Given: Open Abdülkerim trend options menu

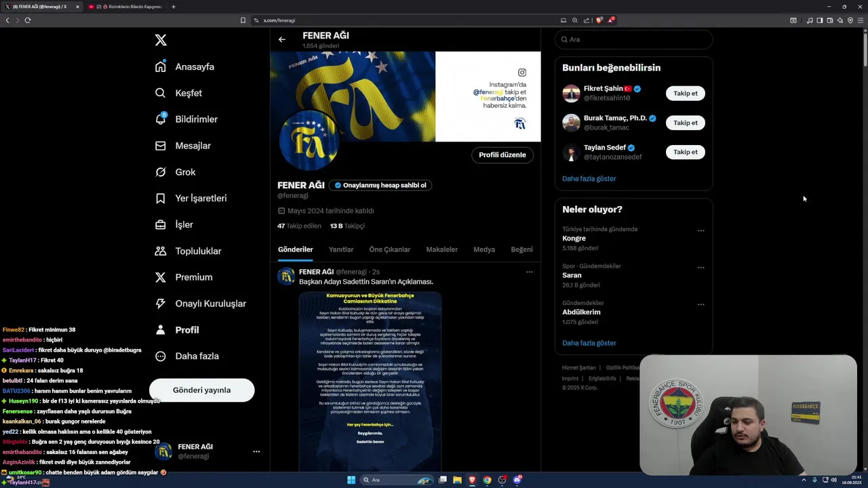Looking at the screenshot, I should coord(701,304).
